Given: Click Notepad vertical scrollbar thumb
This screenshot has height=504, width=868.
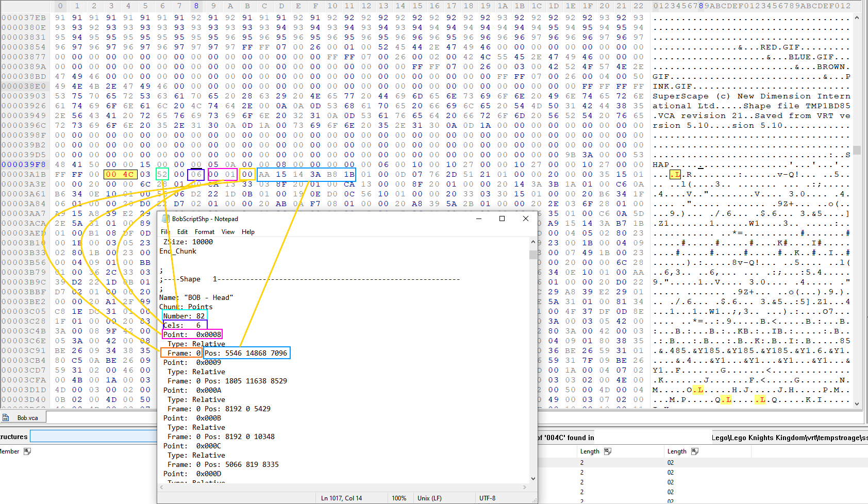Looking at the screenshot, I should 533,255.
